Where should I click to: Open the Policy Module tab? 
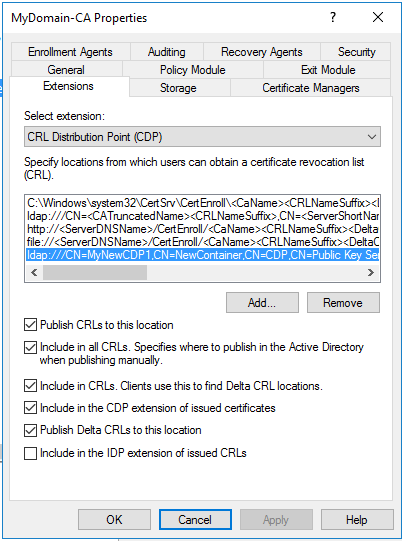pyautogui.click(x=193, y=70)
